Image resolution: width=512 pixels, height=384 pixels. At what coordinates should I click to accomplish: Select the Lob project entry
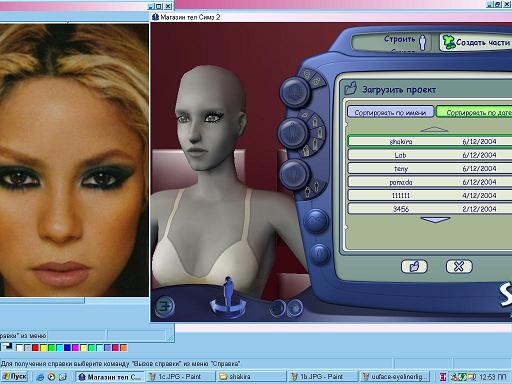pos(430,155)
